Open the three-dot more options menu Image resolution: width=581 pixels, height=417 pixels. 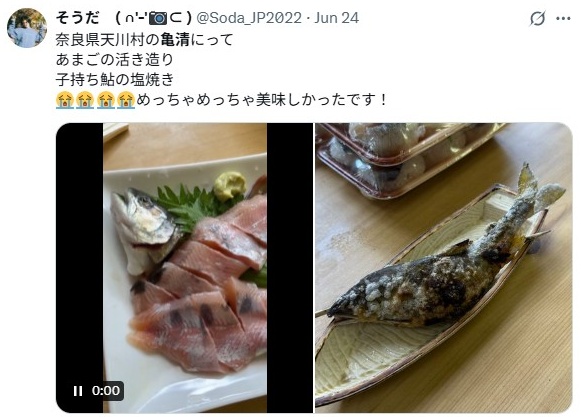click(563, 18)
